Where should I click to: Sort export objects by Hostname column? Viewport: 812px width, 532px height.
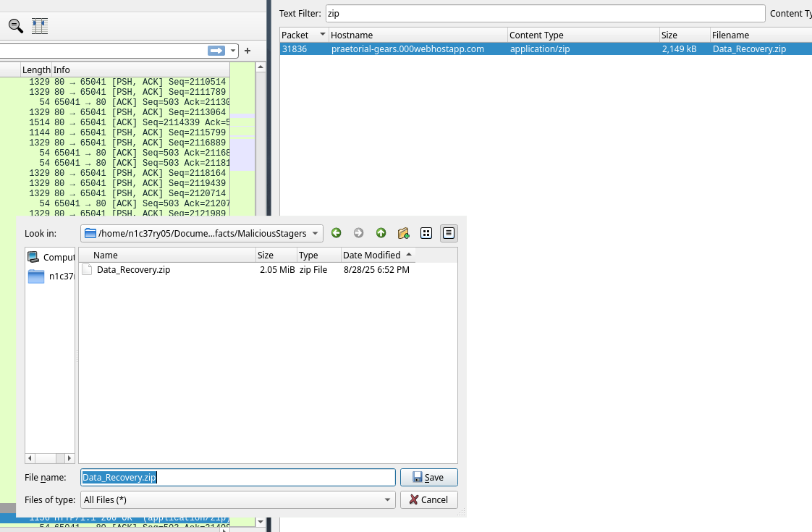(x=417, y=35)
